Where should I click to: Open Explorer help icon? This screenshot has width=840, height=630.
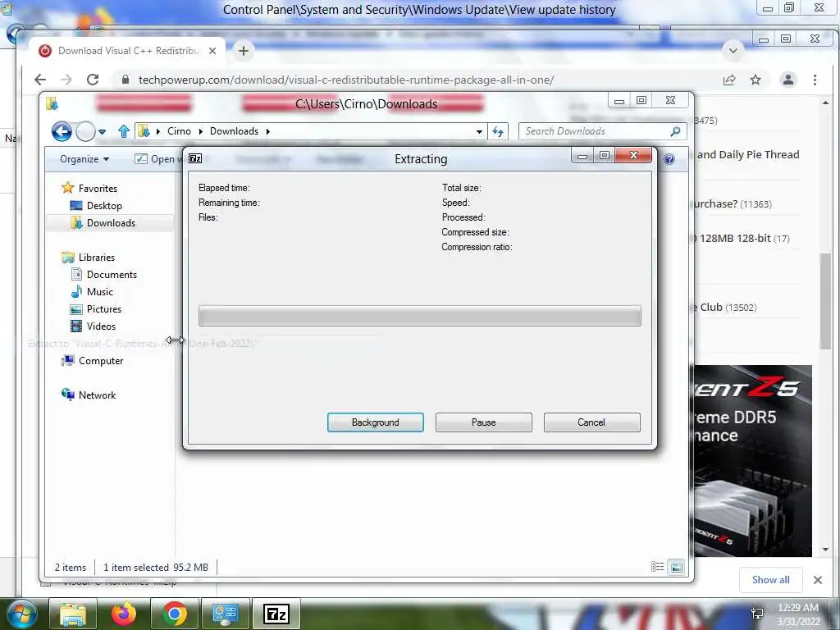pyautogui.click(x=669, y=159)
